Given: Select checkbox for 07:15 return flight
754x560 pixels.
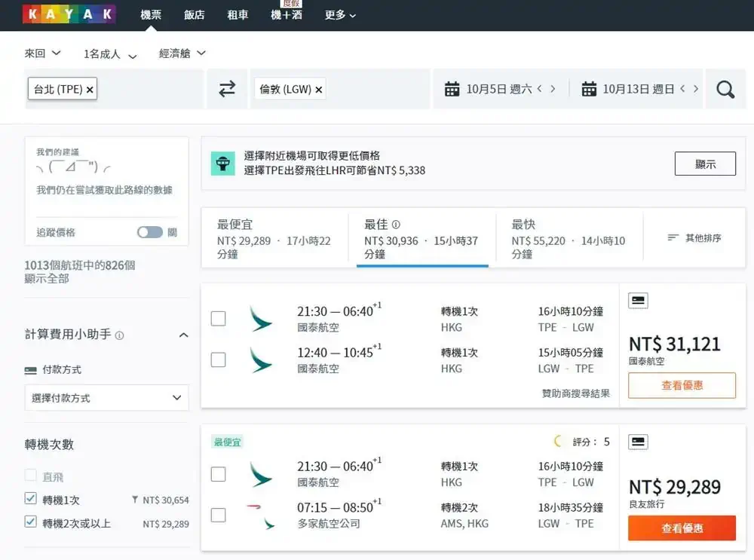Looking at the screenshot, I should click(219, 516).
